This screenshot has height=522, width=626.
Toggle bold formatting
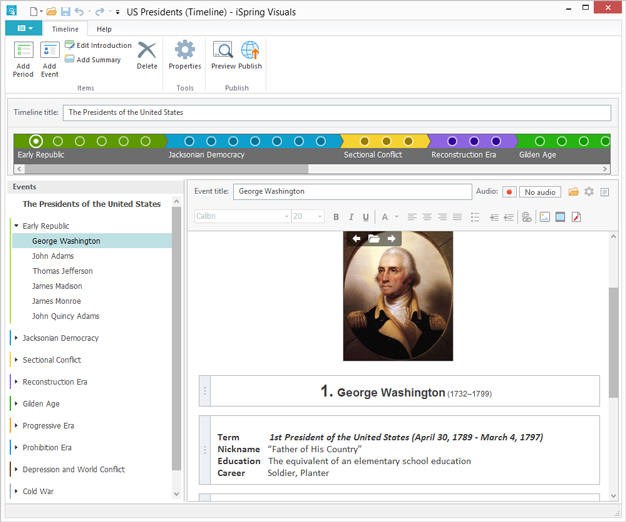click(x=336, y=217)
